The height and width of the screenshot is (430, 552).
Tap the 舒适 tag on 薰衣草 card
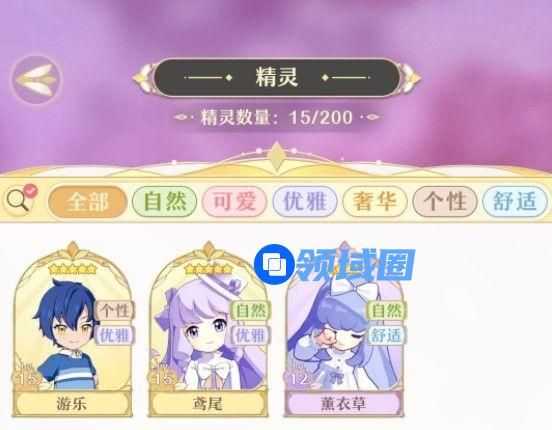387,335
